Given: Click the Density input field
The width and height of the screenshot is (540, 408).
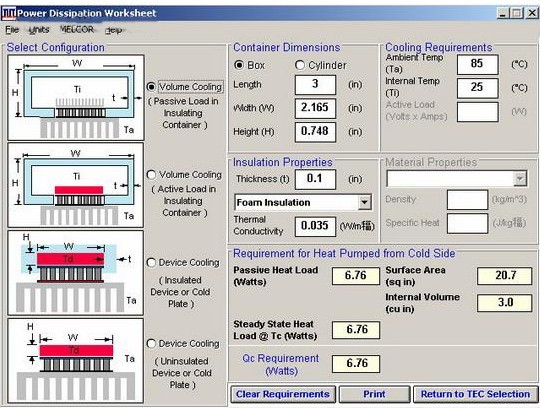Looking at the screenshot, I should tap(467, 200).
